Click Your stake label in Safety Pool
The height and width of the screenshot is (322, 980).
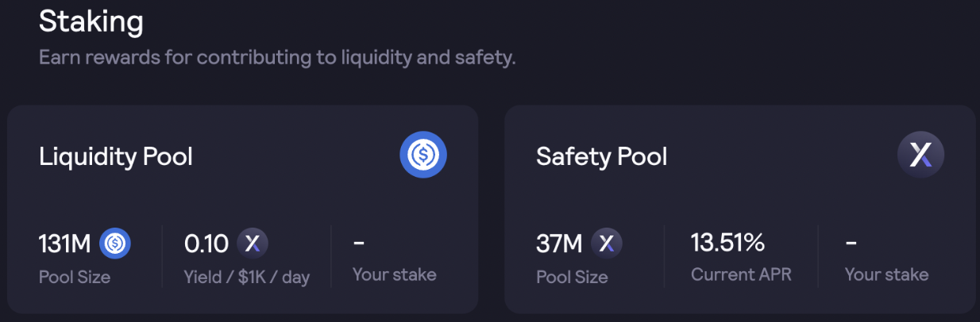pos(887,274)
